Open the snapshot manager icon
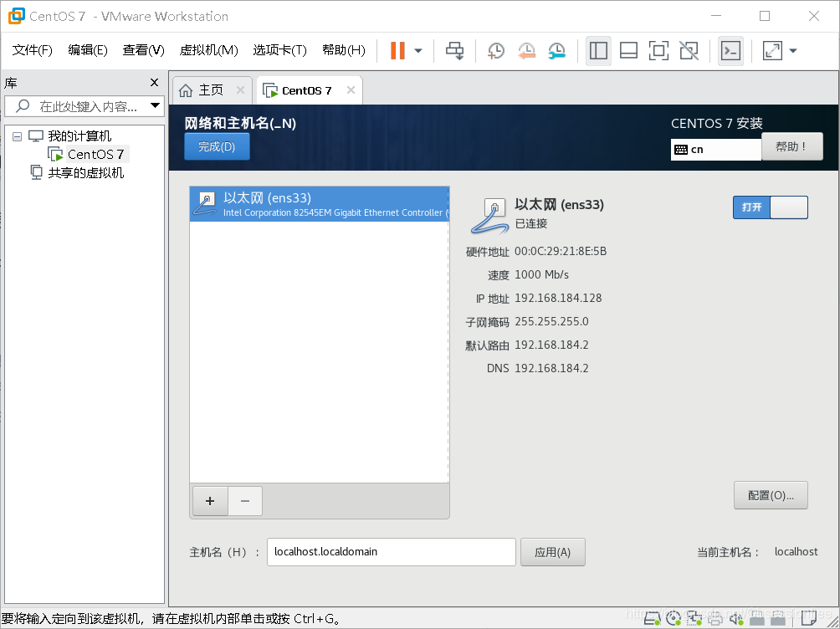The height and width of the screenshot is (629, 840). [557, 51]
